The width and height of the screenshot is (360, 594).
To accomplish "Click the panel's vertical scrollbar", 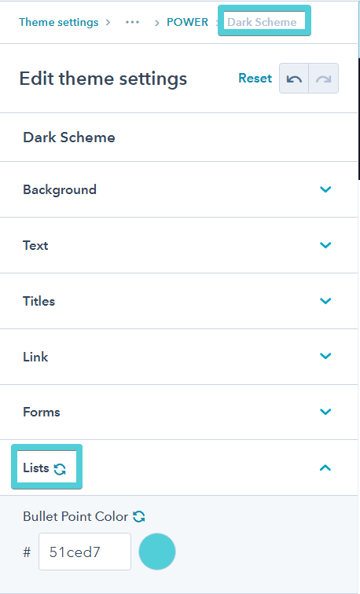I will pos(358,119).
